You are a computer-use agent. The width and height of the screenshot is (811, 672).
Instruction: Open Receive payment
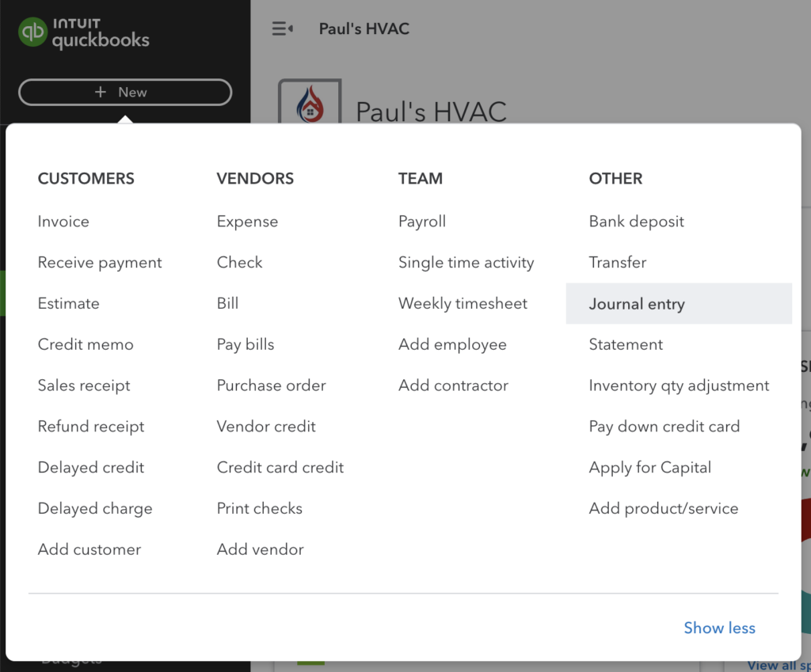(x=100, y=262)
